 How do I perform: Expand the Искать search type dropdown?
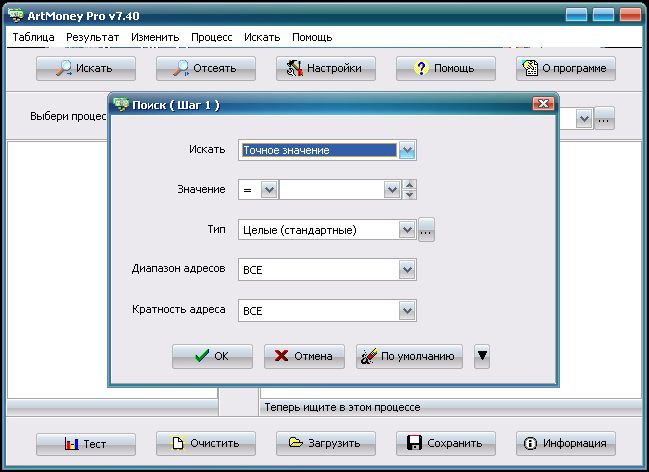407,150
